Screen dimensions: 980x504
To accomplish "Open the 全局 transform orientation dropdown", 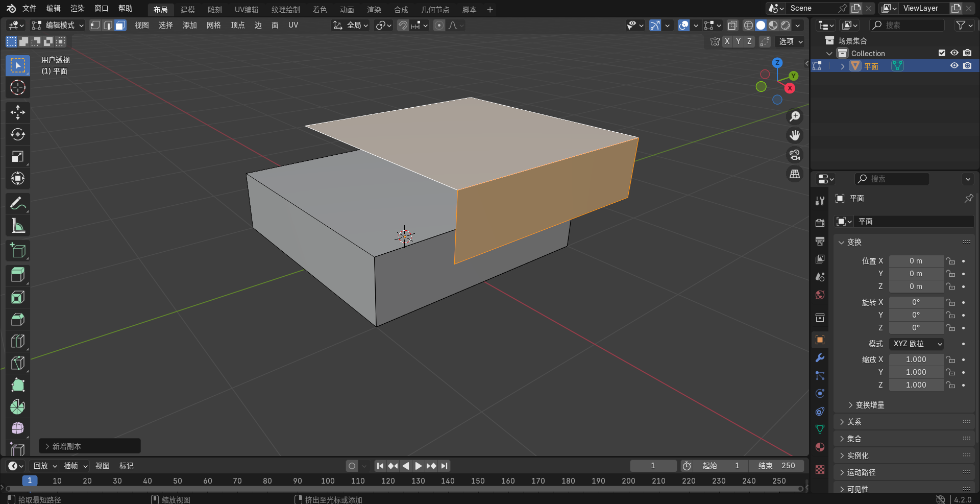I will tap(350, 25).
